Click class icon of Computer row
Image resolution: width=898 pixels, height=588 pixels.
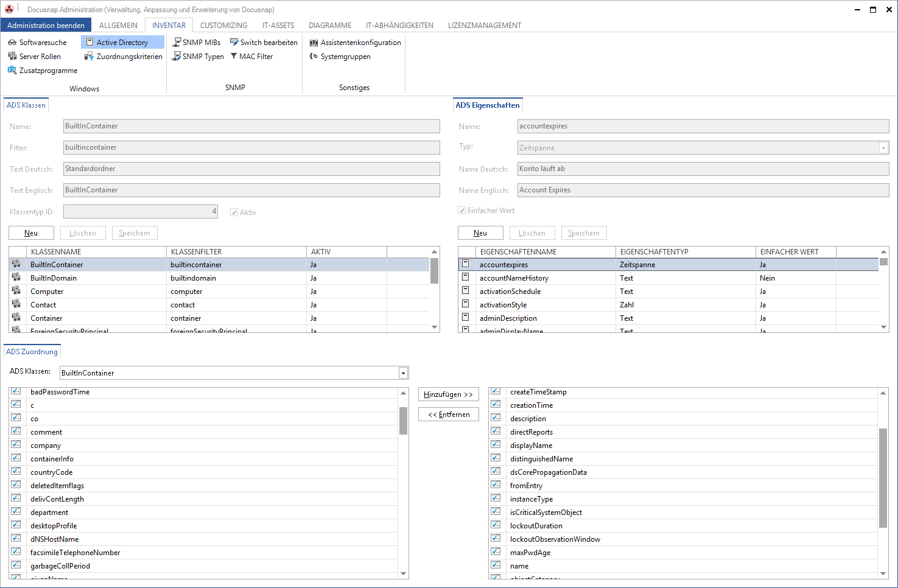coord(16,291)
